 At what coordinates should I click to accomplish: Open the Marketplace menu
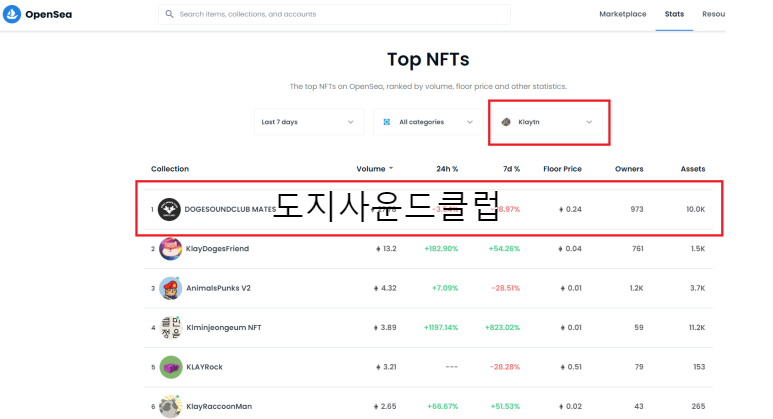pos(623,14)
